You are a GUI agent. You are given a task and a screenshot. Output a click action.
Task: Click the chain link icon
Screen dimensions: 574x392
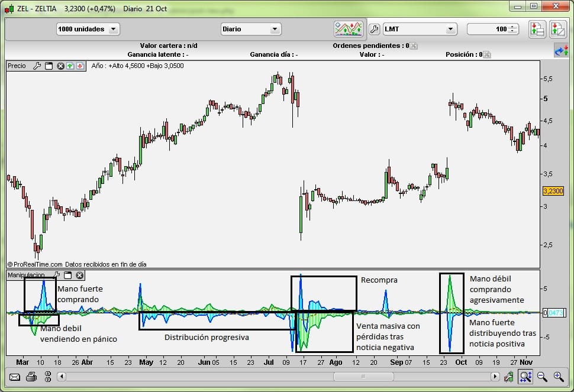(48, 376)
